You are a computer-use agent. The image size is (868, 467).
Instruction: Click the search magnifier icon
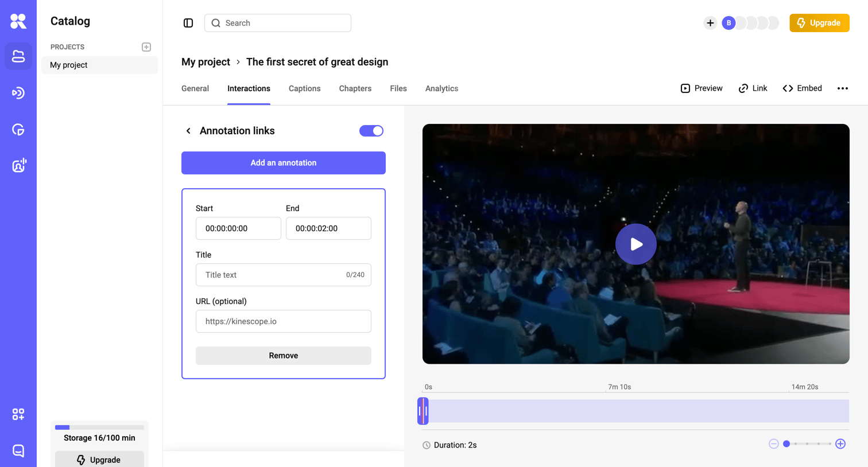[x=216, y=23]
